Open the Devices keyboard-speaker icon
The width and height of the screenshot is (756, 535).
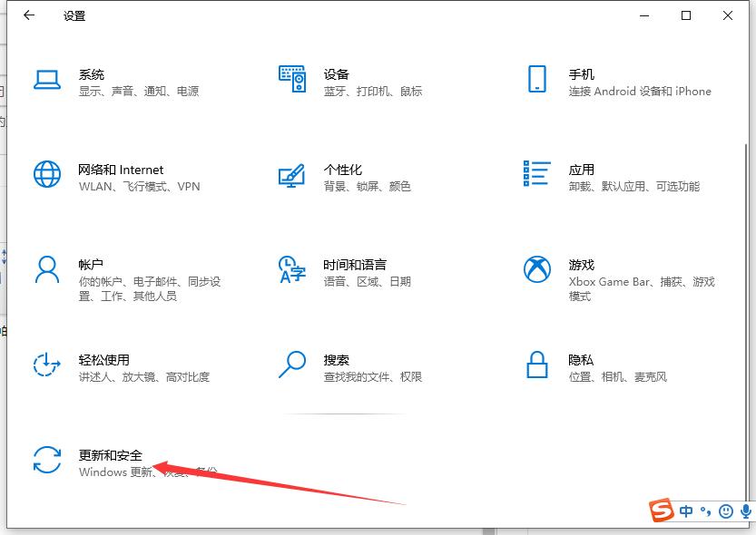click(x=292, y=80)
